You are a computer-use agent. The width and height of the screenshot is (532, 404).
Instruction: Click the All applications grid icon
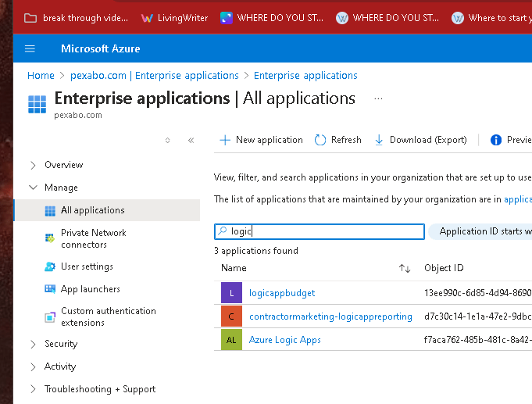pos(50,211)
